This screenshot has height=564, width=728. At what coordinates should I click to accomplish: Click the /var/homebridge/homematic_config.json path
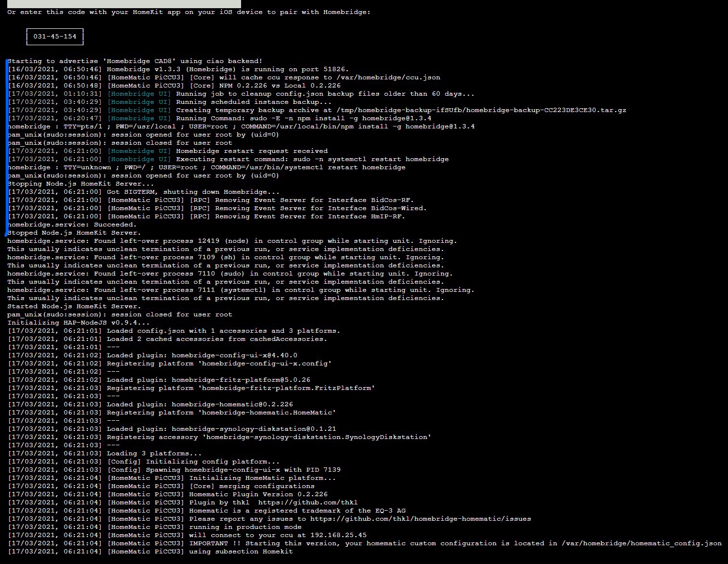pos(642,543)
